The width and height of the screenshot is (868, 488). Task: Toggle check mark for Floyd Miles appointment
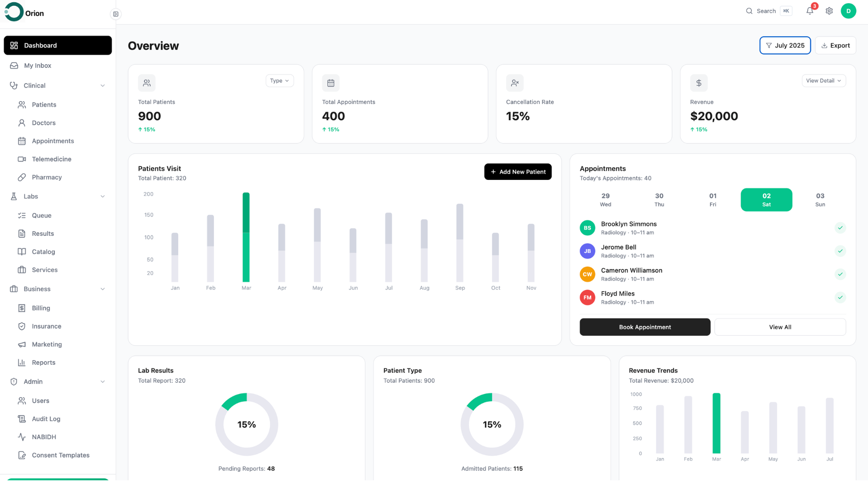840,297
